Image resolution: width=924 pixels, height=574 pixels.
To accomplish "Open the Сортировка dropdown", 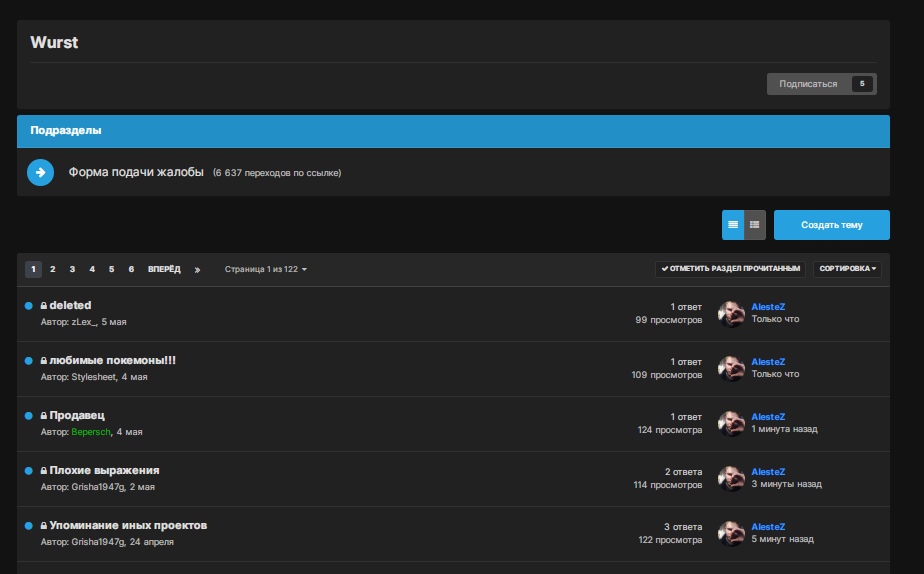I will (x=847, y=269).
